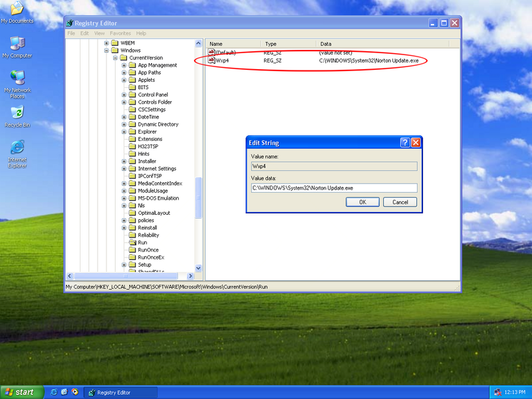Open the View menu
The width and height of the screenshot is (532, 399).
99,33
